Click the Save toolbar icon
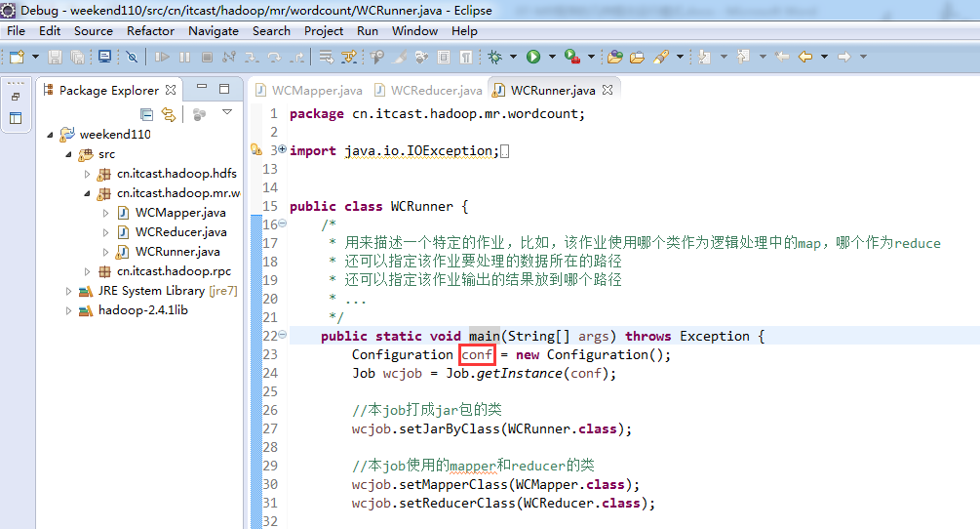The image size is (980, 529). click(x=55, y=57)
